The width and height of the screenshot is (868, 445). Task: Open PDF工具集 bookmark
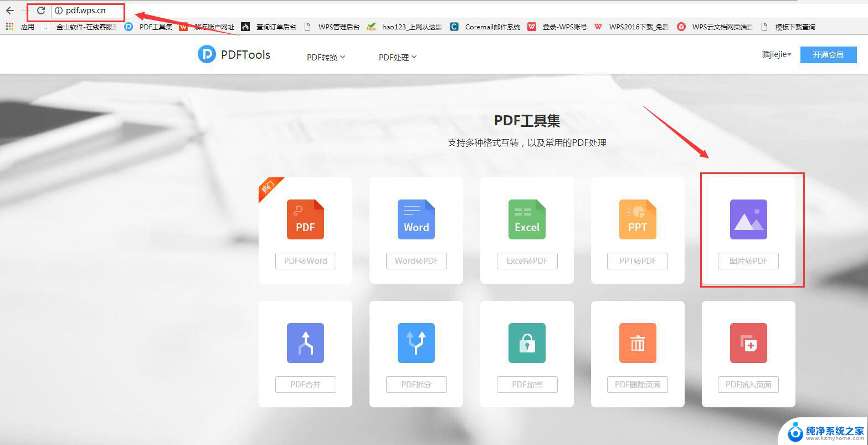148,27
